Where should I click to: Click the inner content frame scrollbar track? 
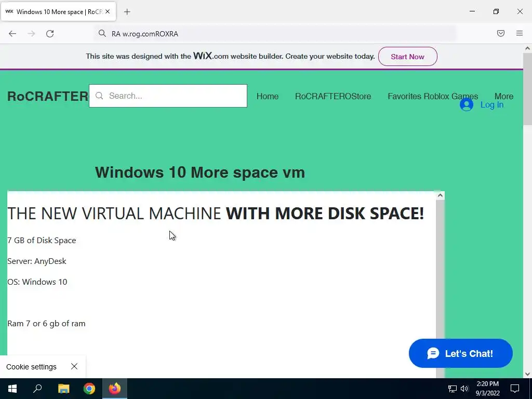[x=440, y=288]
